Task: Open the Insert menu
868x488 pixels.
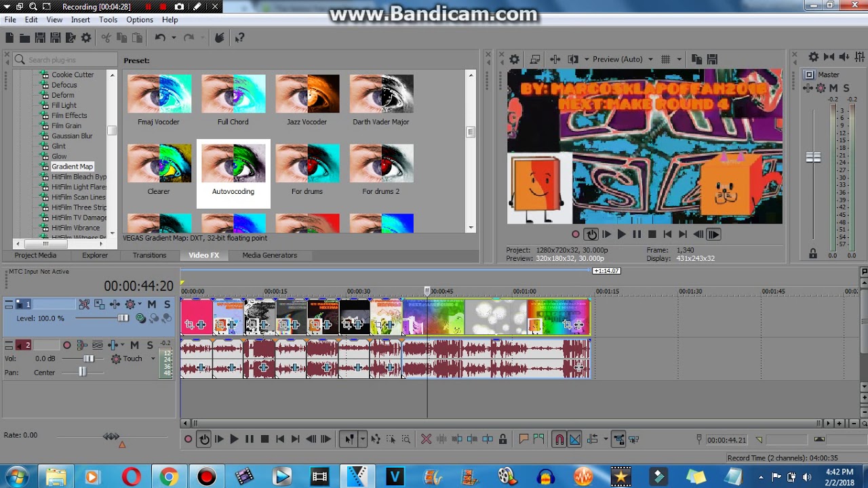Action: [80, 20]
